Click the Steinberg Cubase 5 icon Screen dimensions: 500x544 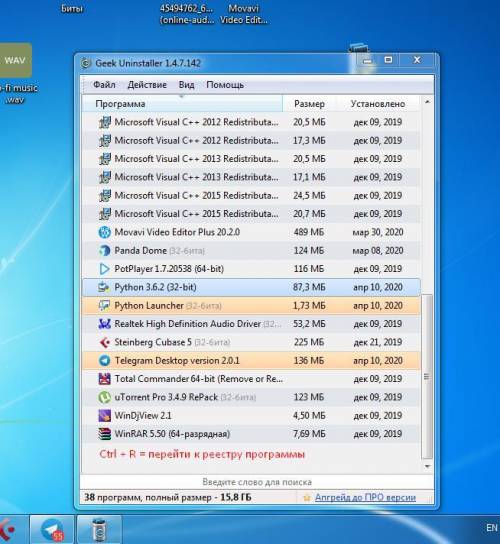point(104,342)
